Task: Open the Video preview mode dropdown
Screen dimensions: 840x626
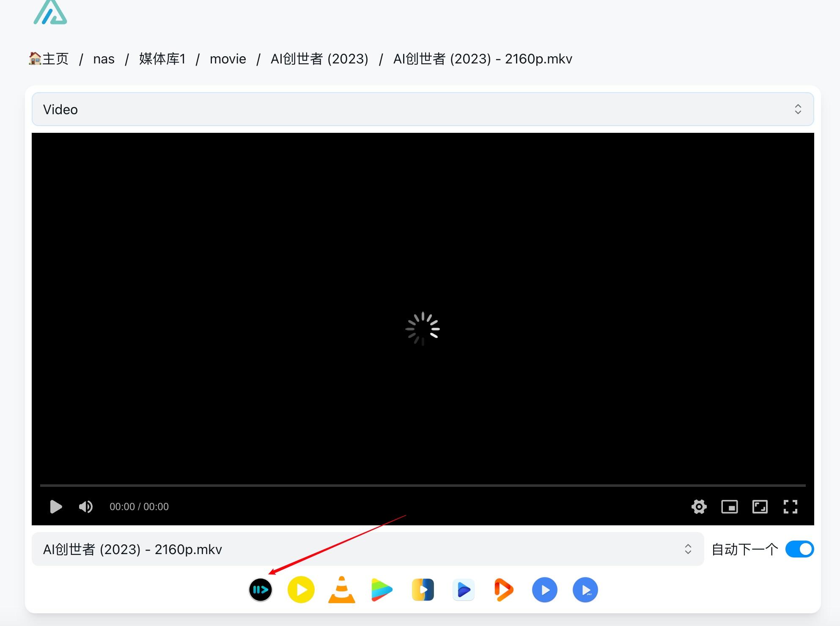Action: coord(422,109)
